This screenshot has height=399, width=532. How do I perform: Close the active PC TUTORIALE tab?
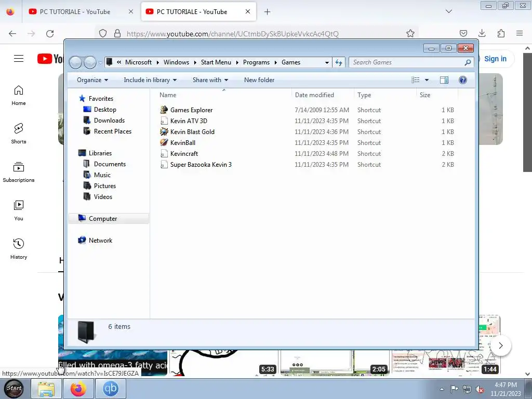[x=248, y=11]
